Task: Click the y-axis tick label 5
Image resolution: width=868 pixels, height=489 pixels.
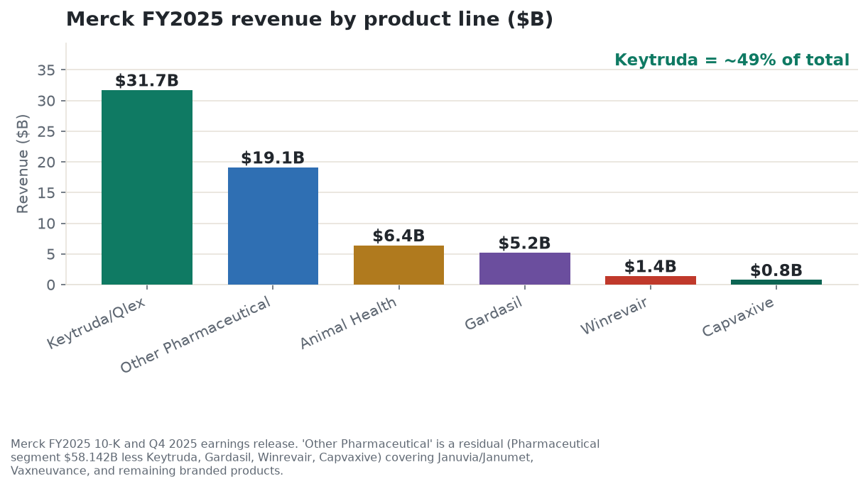Action: pyautogui.click(x=52, y=254)
